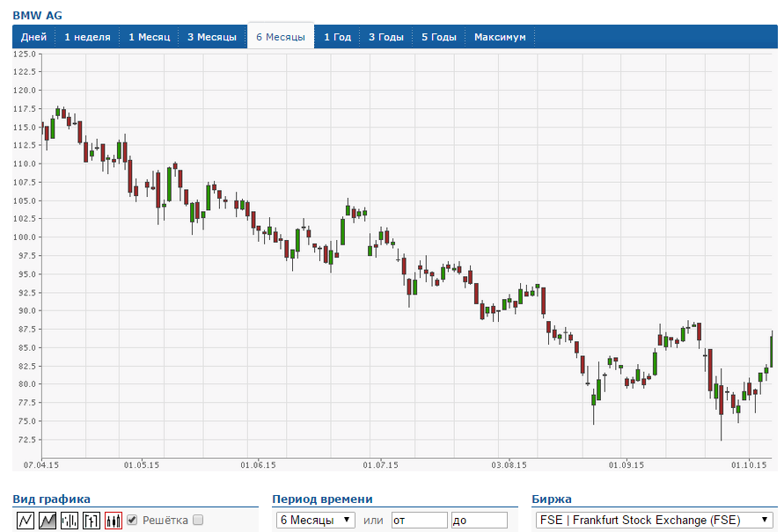Click the Вид графика section heading
Screen dimensions: 784x532
tap(52, 499)
